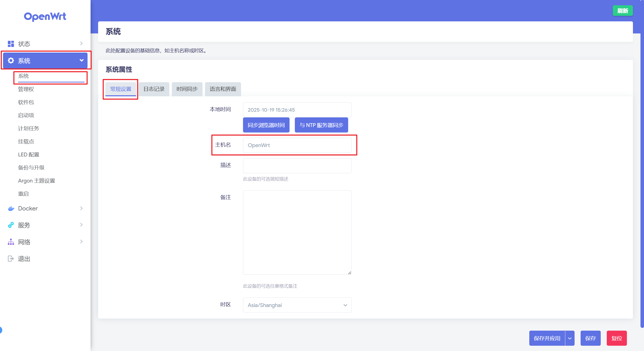The width and height of the screenshot is (644, 351).
Task: Collapse the 系统 menu chevron
Action: [x=81, y=60]
